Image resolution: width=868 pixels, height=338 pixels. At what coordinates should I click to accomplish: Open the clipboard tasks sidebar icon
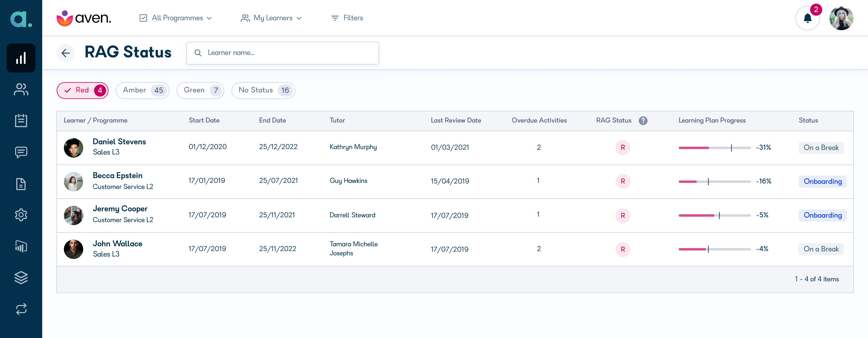point(21,120)
